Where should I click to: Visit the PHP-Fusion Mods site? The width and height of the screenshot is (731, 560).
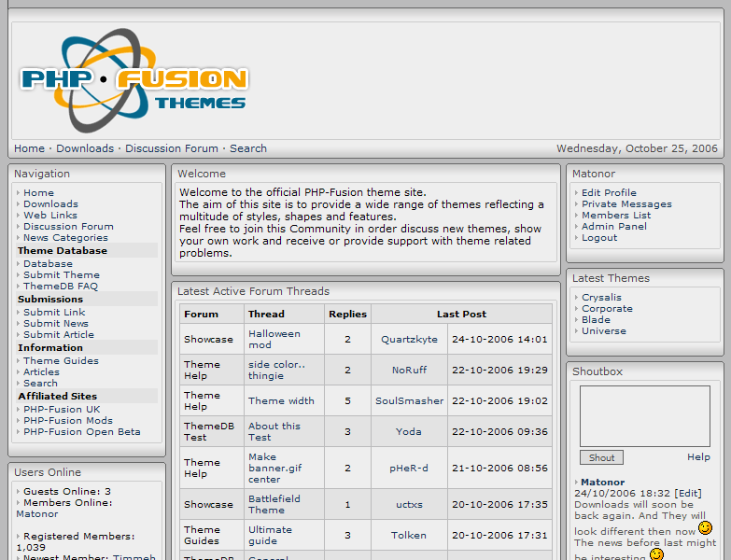68,420
